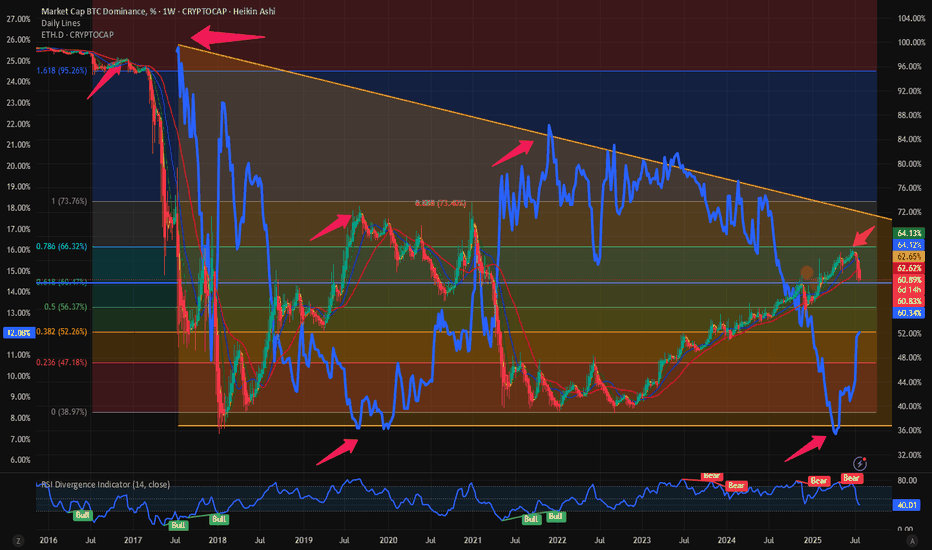Click the 104.00% right scale value
Image resolution: width=932 pixels, height=550 pixels.
(x=911, y=18)
